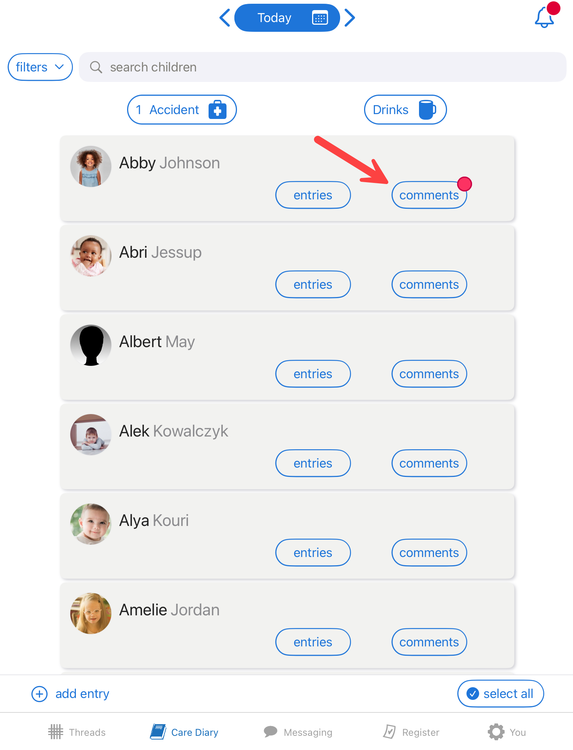Image resolution: width=573 pixels, height=750 pixels.
Task: Select Alek Kowalczyk's avatar thumbnail
Action: 91,435
